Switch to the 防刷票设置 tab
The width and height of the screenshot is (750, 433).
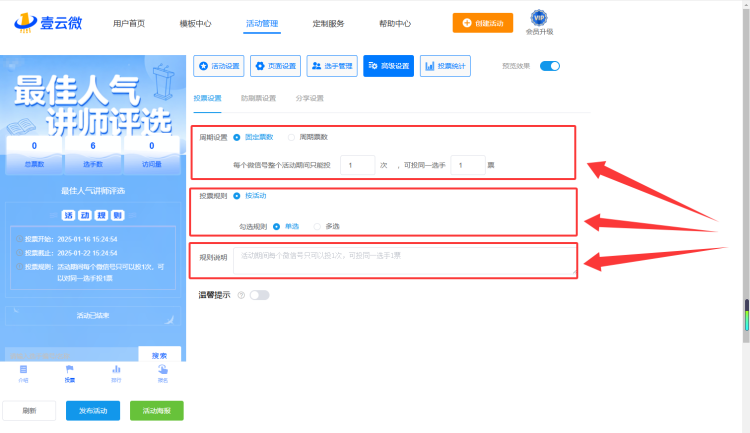(x=258, y=98)
